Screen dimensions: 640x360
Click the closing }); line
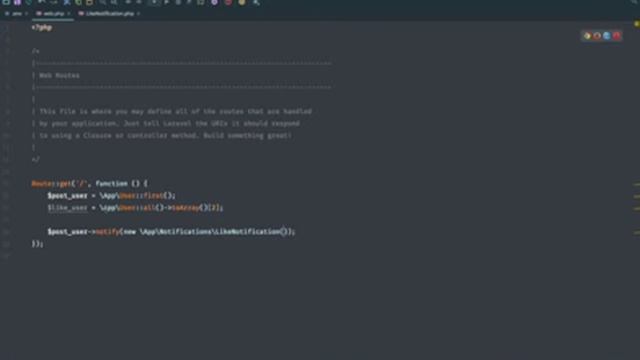click(38, 244)
